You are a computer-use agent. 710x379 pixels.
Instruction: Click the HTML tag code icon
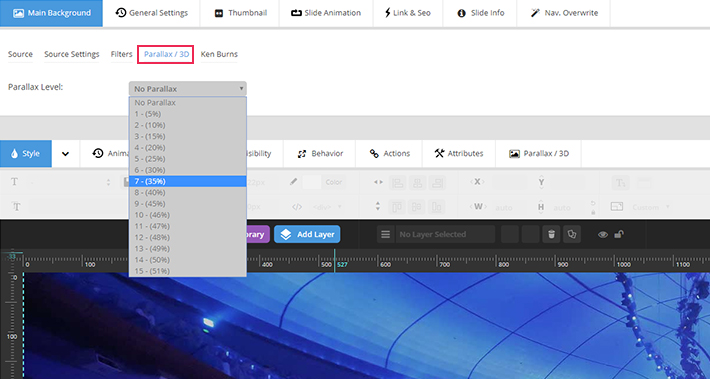pyautogui.click(x=297, y=207)
